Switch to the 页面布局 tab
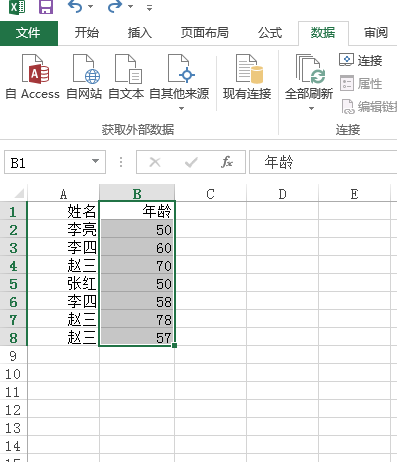397x462 pixels. click(x=205, y=33)
